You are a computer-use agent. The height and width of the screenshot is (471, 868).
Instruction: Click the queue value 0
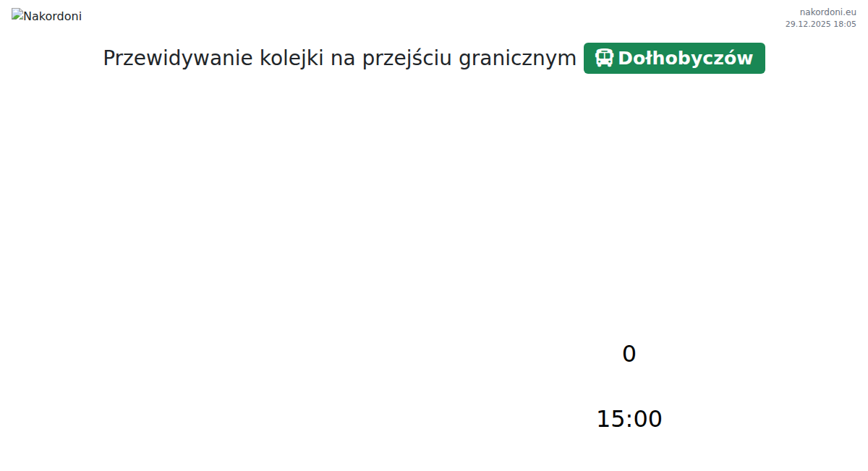tap(629, 354)
